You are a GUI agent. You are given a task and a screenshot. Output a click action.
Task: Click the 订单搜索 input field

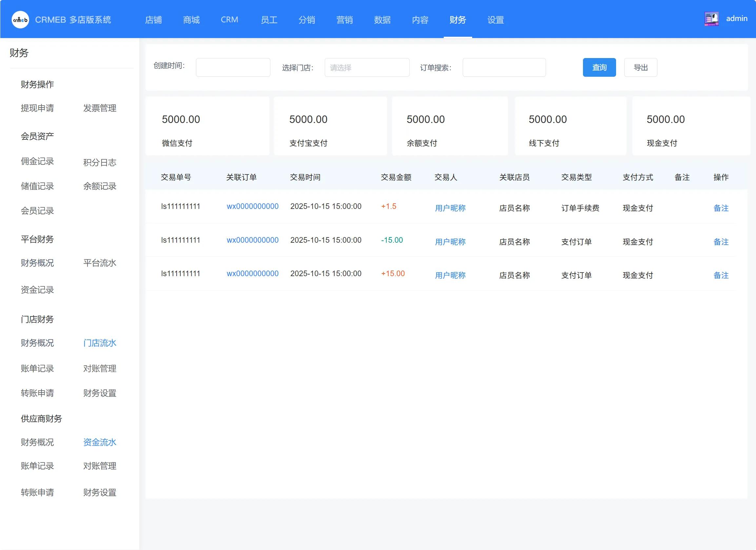(504, 68)
